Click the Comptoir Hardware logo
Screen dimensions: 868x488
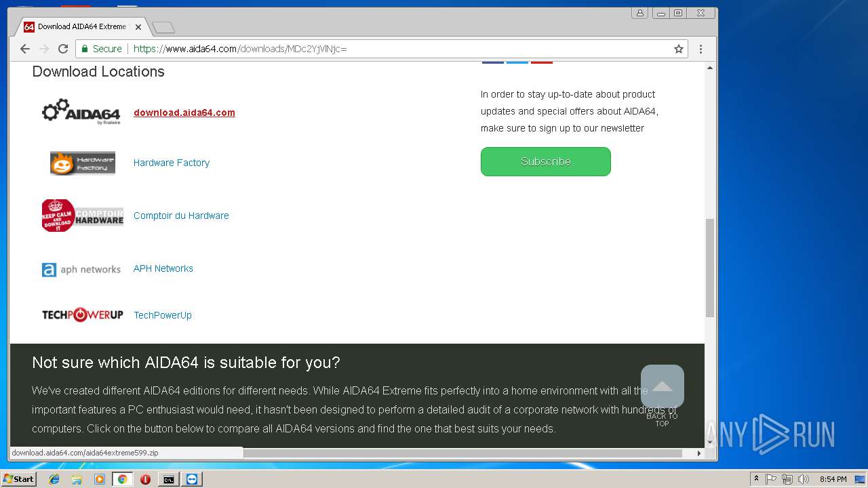[x=83, y=216]
